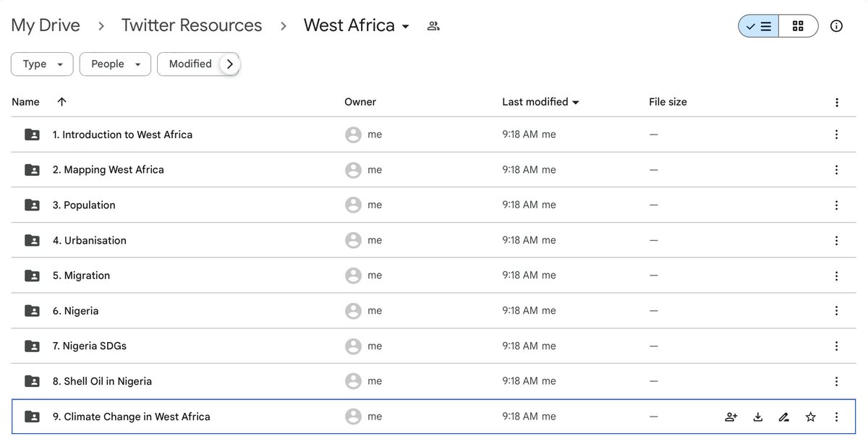Rename the Climate Change in West Africa folder
Viewport: 868px width, 444px height.
coord(783,417)
